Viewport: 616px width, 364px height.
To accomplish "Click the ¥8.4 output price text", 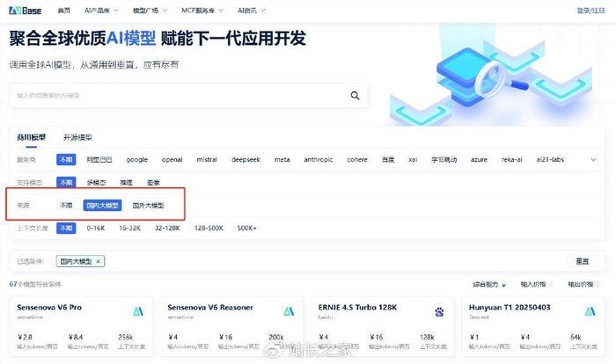I will 76,338.
